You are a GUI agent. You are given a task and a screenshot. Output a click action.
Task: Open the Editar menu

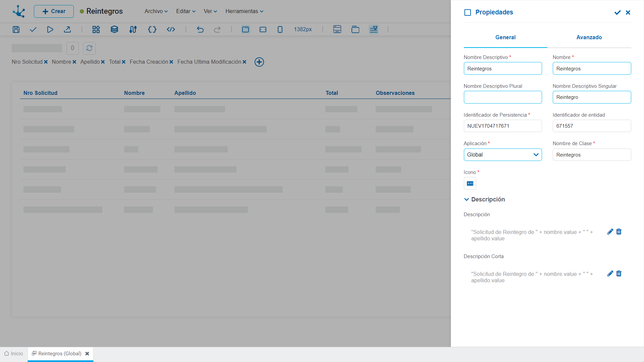(186, 11)
